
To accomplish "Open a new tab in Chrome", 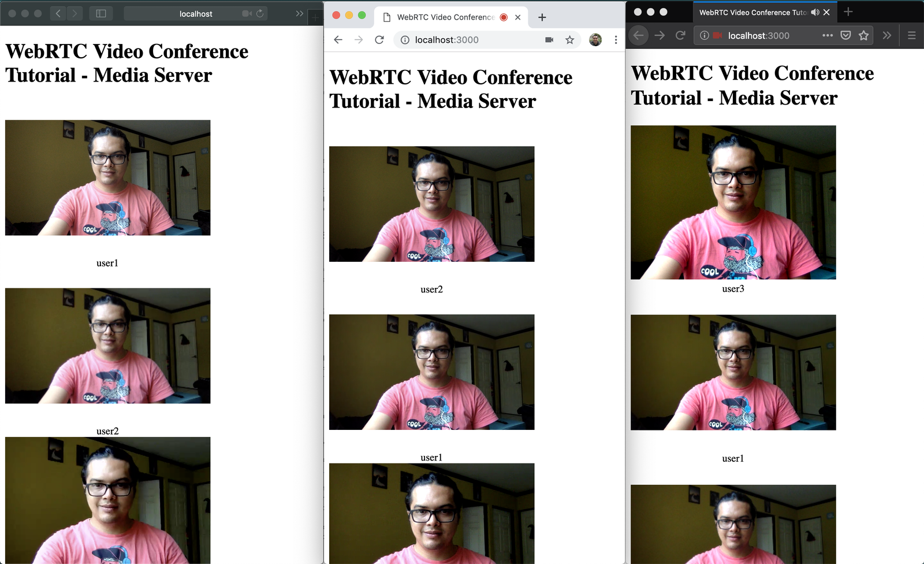I will [x=542, y=17].
